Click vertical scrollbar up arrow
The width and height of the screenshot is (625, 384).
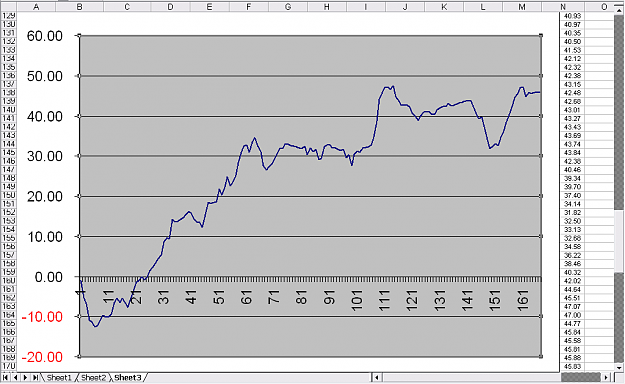point(619,11)
